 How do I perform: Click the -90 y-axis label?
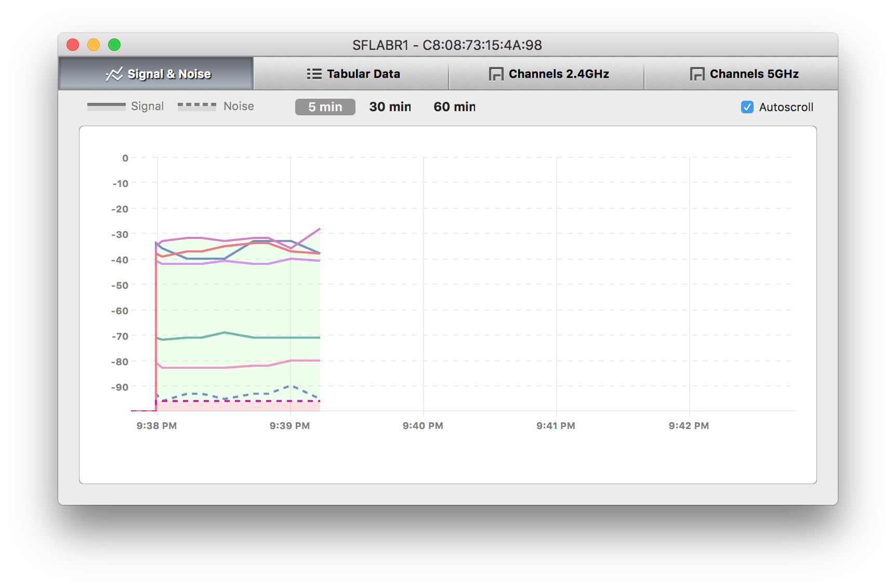(120, 387)
